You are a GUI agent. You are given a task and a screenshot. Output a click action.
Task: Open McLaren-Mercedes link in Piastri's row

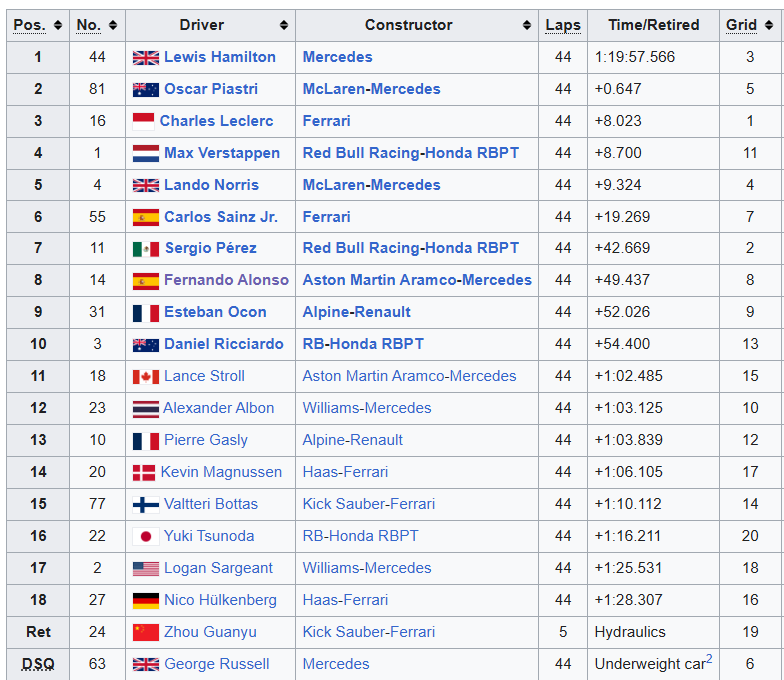coord(372,89)
